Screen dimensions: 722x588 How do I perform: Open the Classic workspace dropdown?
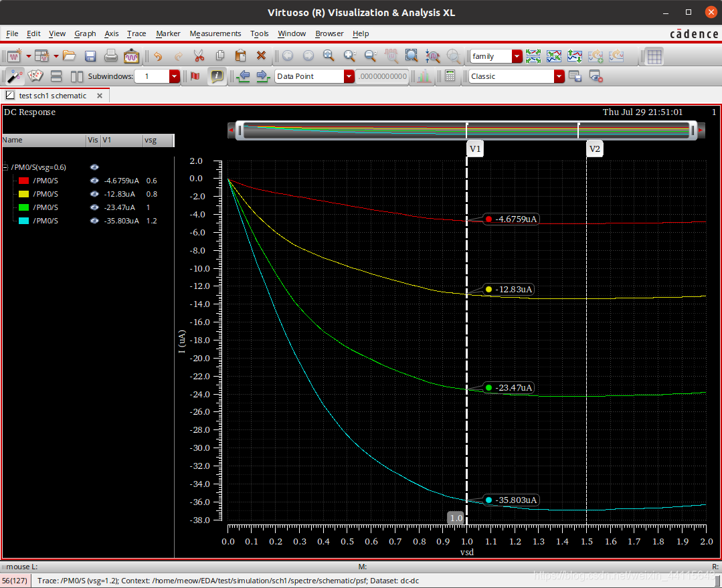pos(559,76)
